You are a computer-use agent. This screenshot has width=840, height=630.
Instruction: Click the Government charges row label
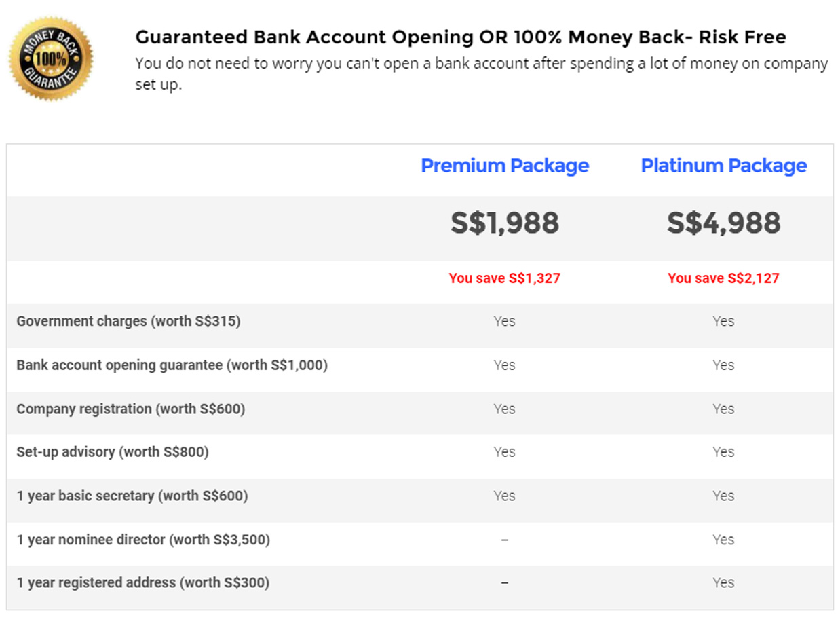(128, 321)
